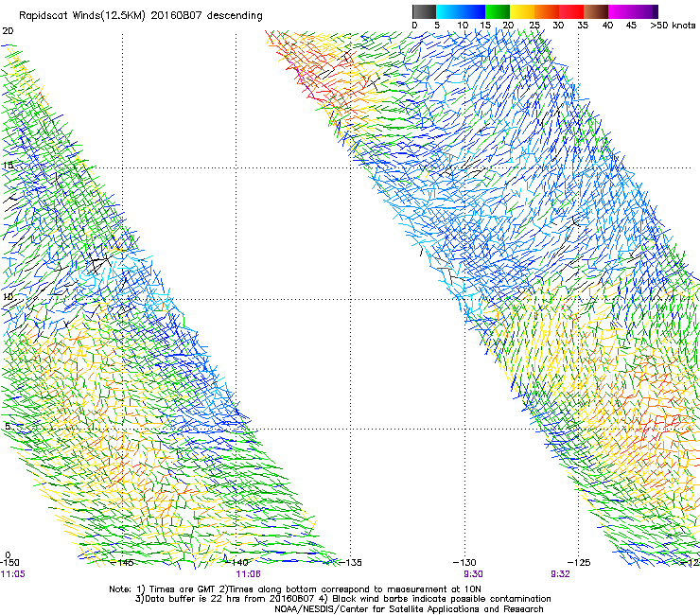Click legend tick label '40'
Viewport: 700px width, 615px height.
(x=607, y=26)
